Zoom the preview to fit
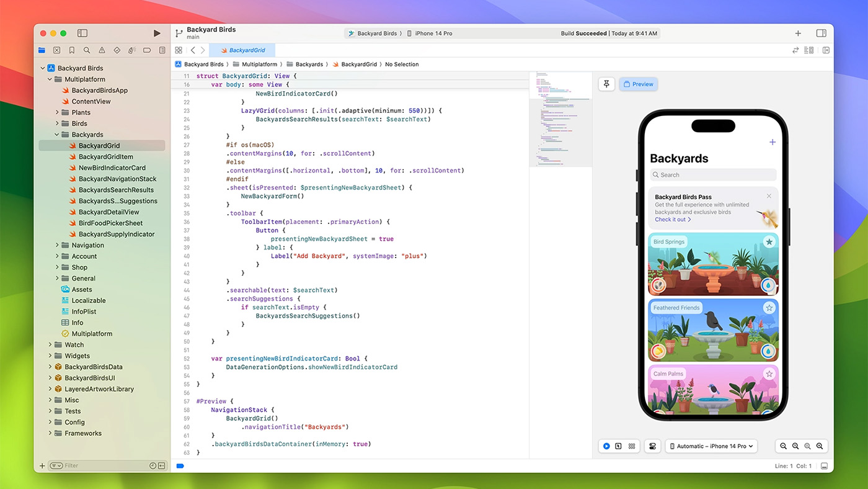 (807, 446)
